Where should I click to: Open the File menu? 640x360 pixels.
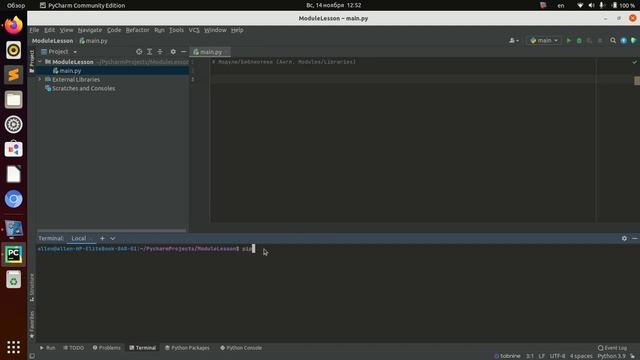coord(34,30)
